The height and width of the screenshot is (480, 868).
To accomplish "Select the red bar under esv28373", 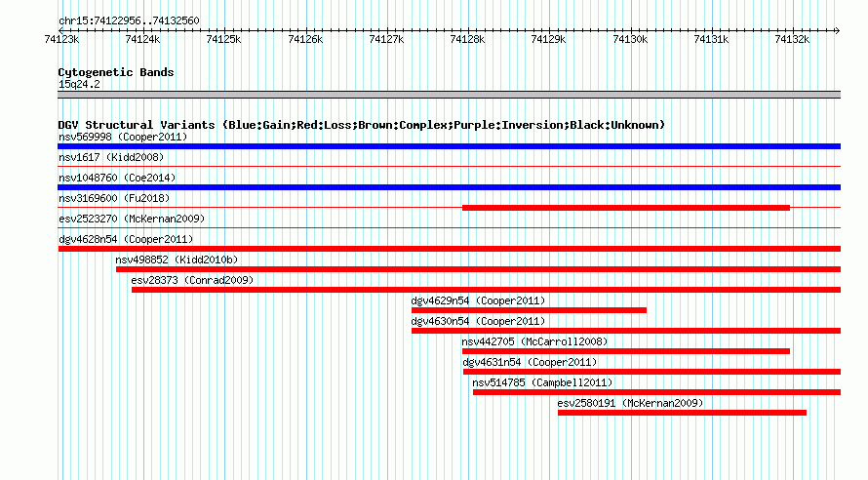I will pos(486,290).
